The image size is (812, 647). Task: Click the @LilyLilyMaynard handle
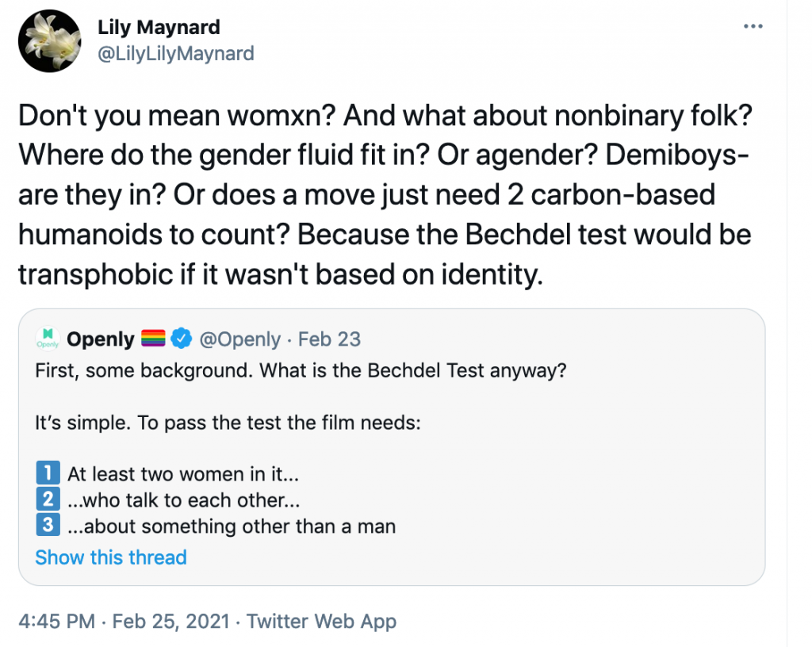pos(175,53)
